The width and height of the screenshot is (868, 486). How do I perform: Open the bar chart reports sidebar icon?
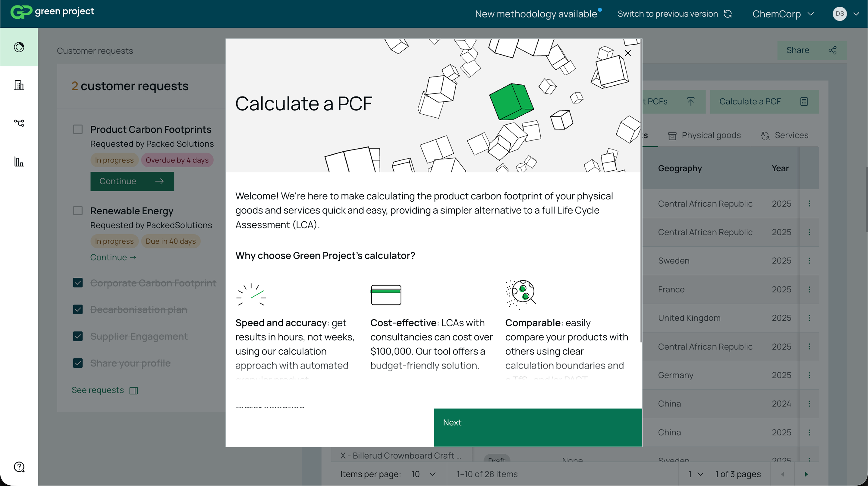point(19,161)
